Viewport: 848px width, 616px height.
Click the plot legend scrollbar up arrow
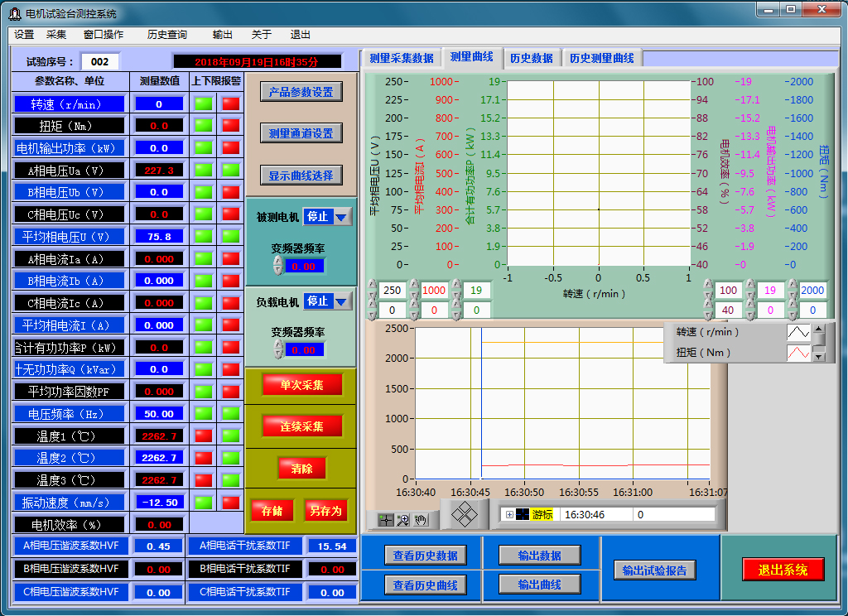point(819,328)
